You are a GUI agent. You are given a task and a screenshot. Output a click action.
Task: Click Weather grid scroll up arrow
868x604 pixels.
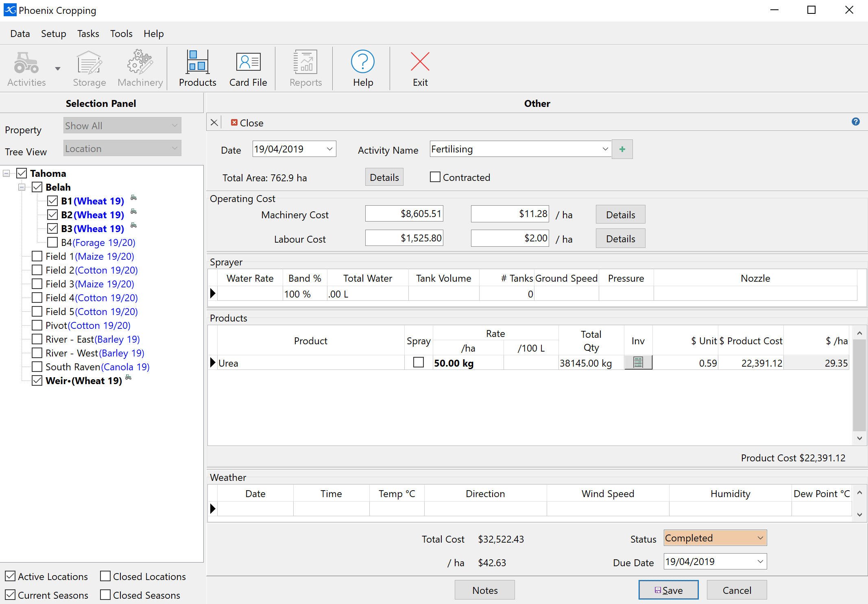(x=859, y=493)
